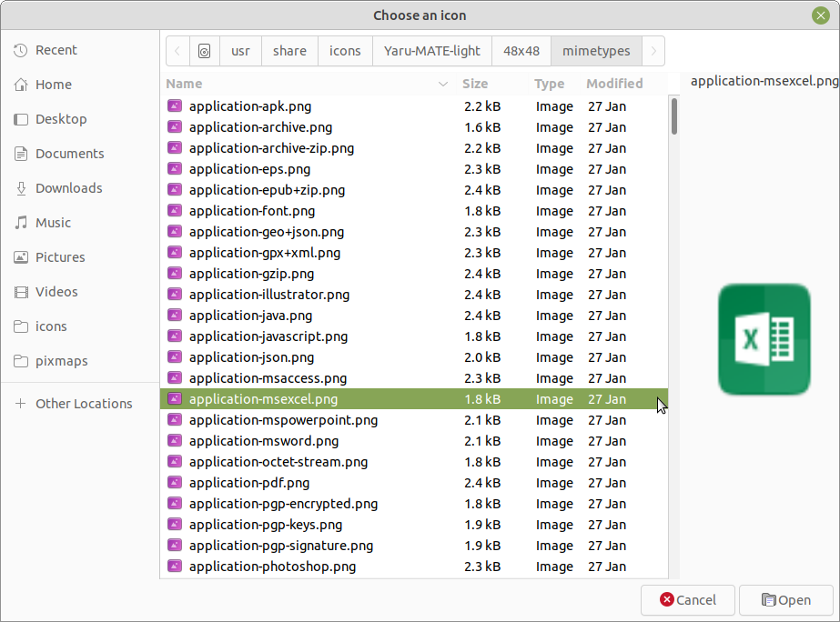The height and width of the screenshot is (622, 840).
Task: Click the image icon of application-msaccess.png
Action: tap(175, 377)
